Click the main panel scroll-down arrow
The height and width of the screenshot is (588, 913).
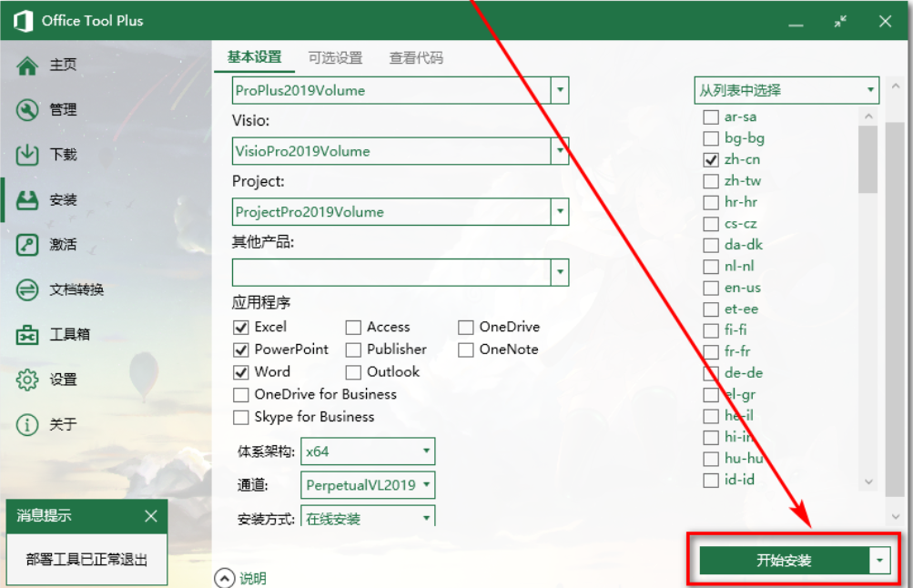click(895, 516)
